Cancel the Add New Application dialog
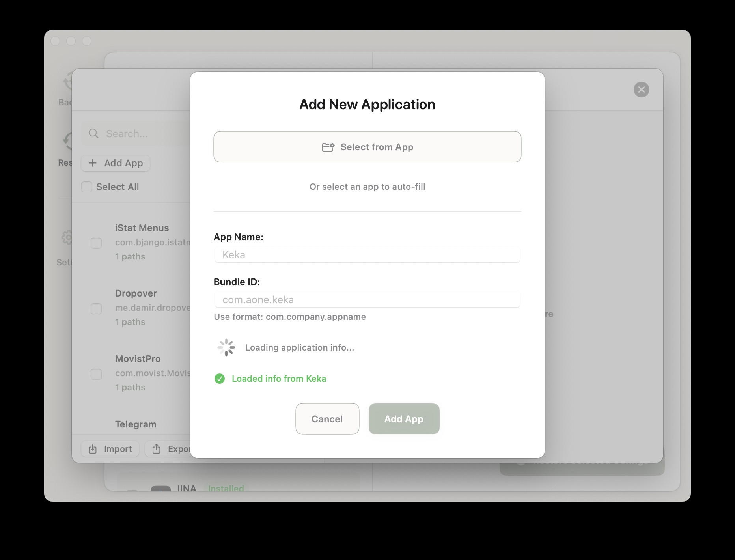 (327, 419)
